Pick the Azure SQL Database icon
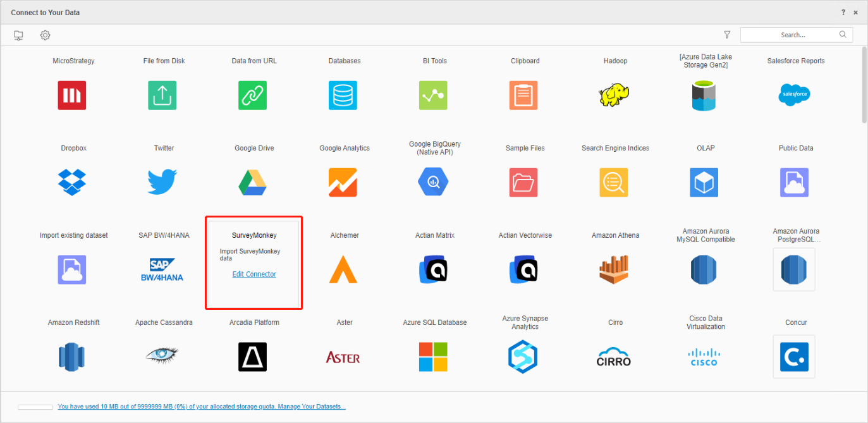 (433, 357)
